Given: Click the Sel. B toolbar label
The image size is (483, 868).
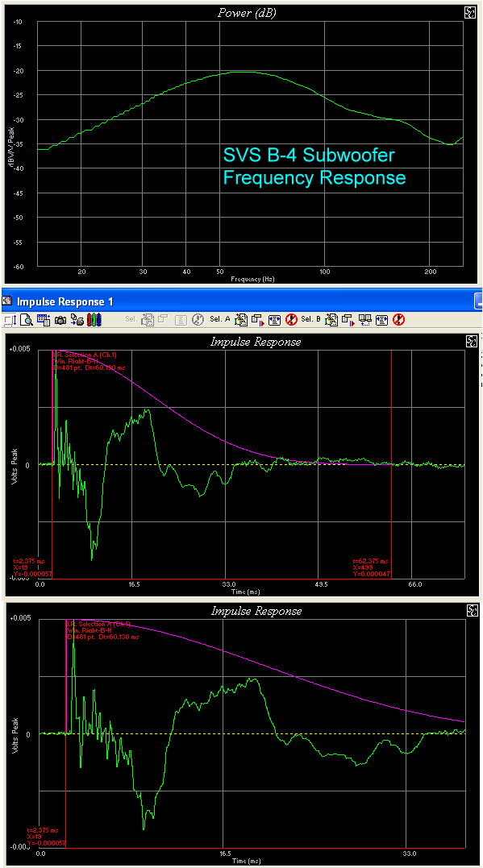Looking at the screenshot, I should tap(310, 319).
